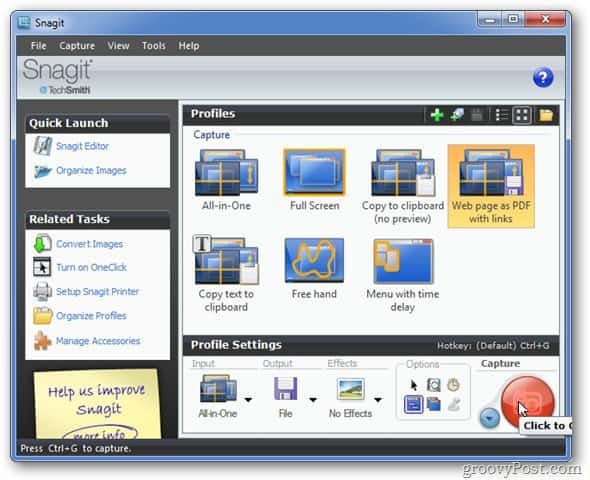Open the File menu

38,46
